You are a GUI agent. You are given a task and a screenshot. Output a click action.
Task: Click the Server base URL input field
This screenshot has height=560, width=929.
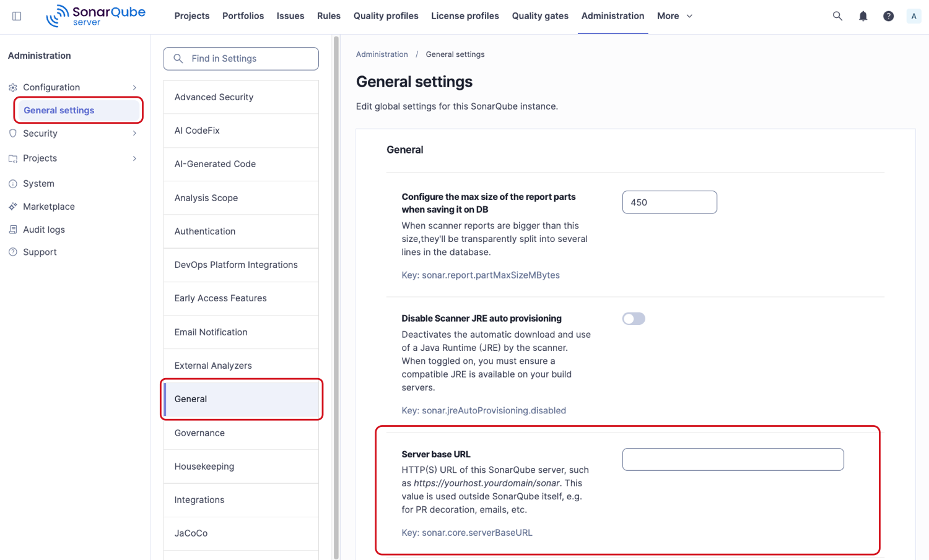[x=733, y=459]
